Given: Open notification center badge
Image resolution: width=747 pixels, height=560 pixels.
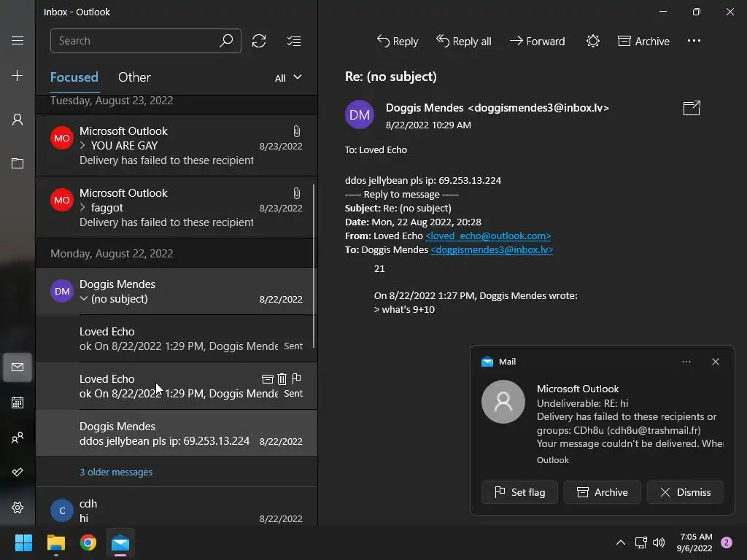Looking at the screenshot, I should tap(727, 542).
